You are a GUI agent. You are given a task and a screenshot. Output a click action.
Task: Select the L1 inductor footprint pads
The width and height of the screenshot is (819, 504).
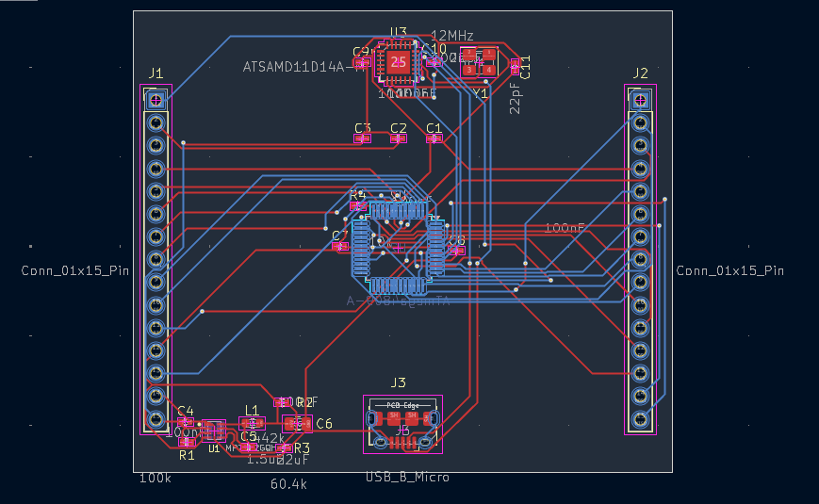tap(252, 423)
